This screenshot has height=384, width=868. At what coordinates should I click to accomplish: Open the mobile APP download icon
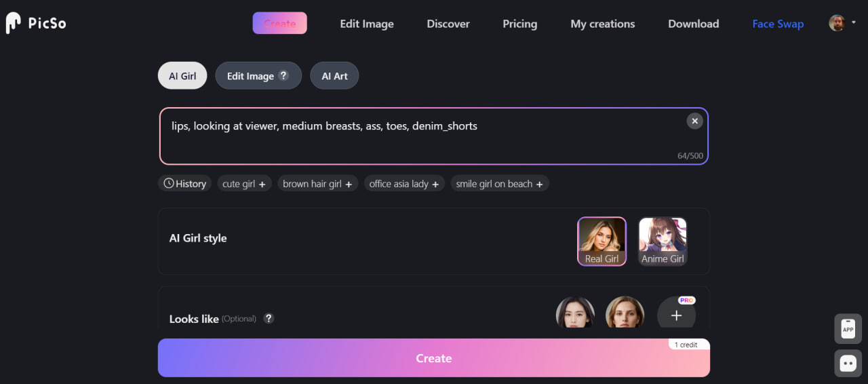click(848, 329)
